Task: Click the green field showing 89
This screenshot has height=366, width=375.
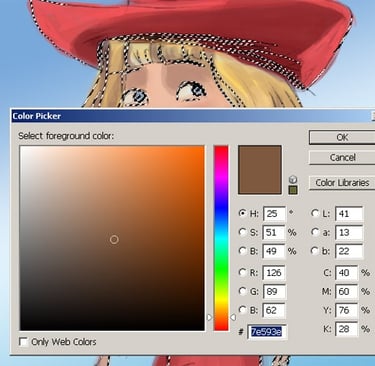Action: point(274,292)
